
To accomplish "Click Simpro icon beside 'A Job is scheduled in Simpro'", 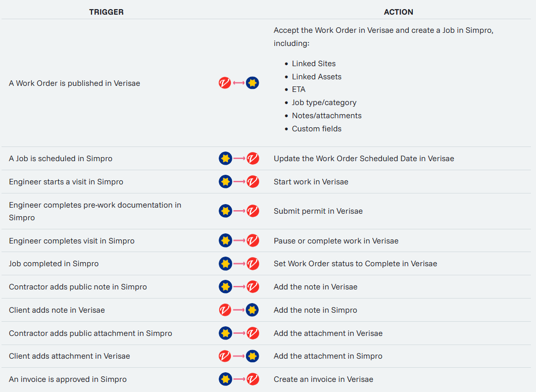I will point(225,159).
